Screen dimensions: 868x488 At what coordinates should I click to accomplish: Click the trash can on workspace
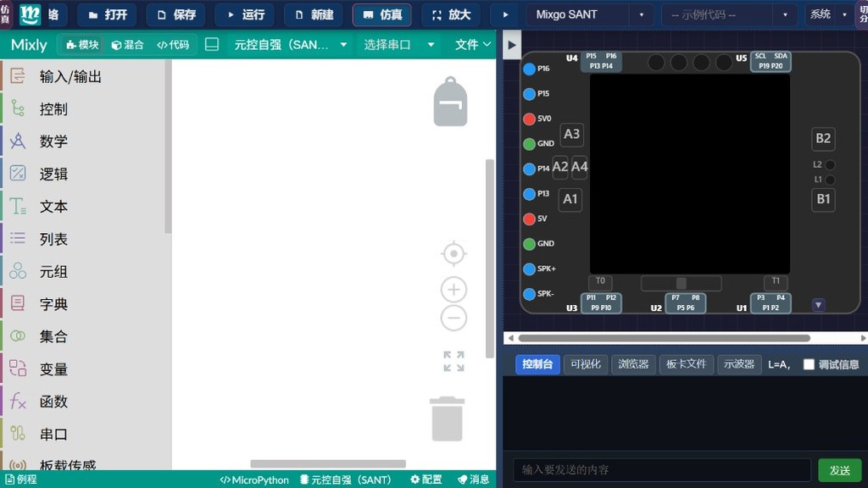[448, 419]
